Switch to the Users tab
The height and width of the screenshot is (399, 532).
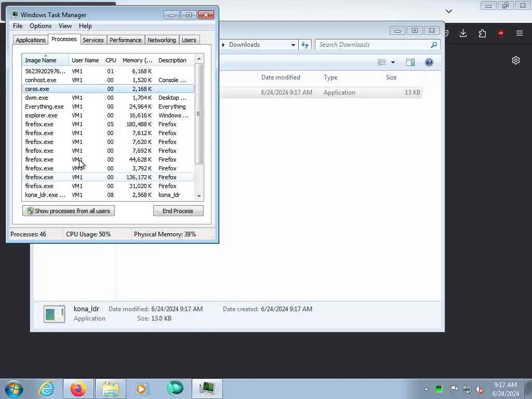[x=189, y=40]
